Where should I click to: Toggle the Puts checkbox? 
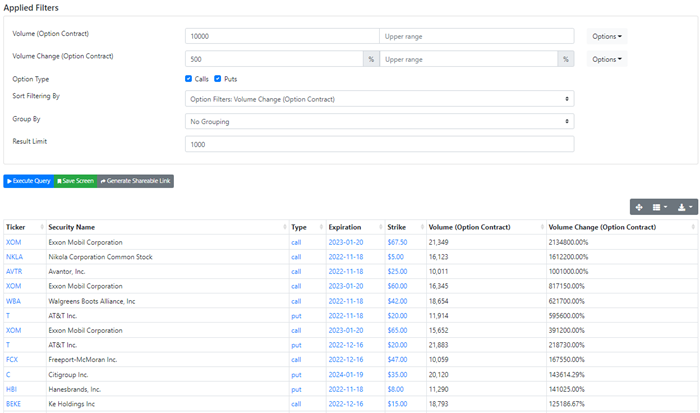(x=218, y=79)
